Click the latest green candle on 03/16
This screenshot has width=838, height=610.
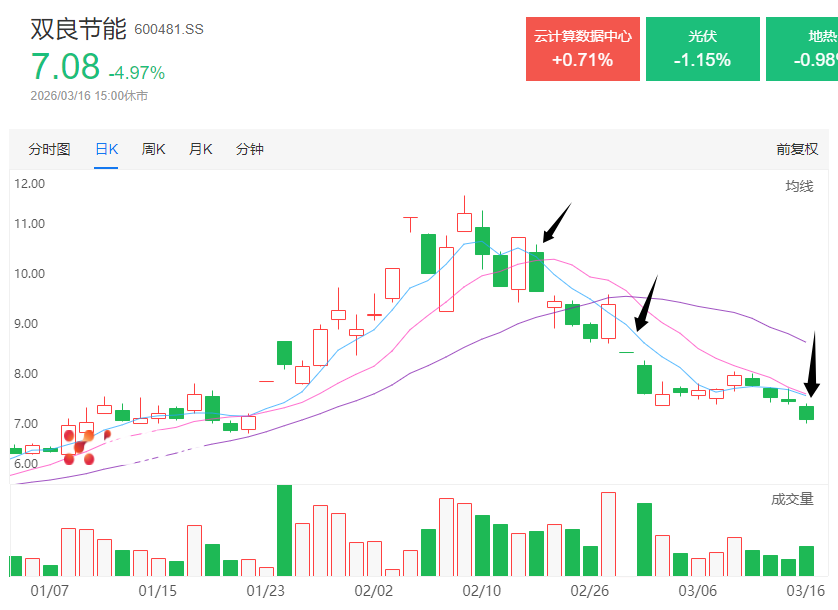806,412
